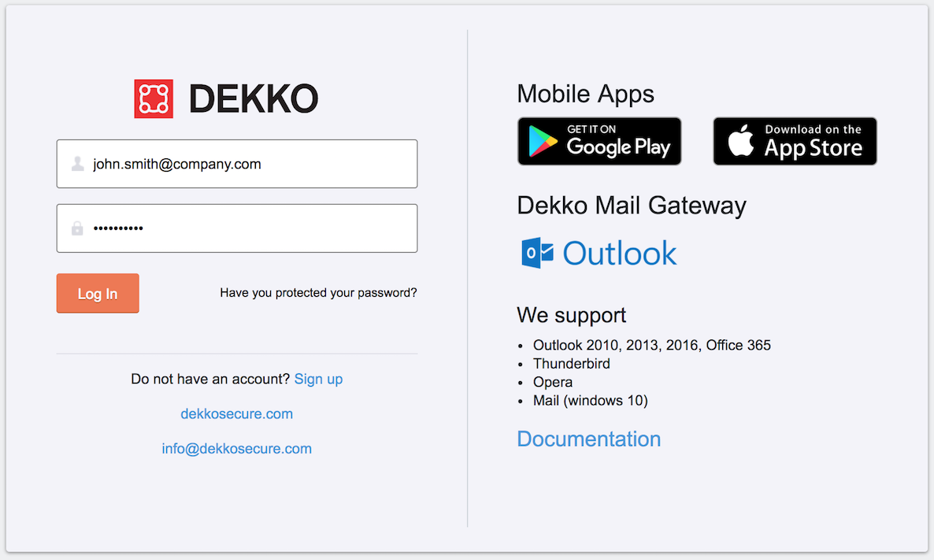Follow the Sign up link
Viewport: 934px width, 560px height.
coord(318,379)
